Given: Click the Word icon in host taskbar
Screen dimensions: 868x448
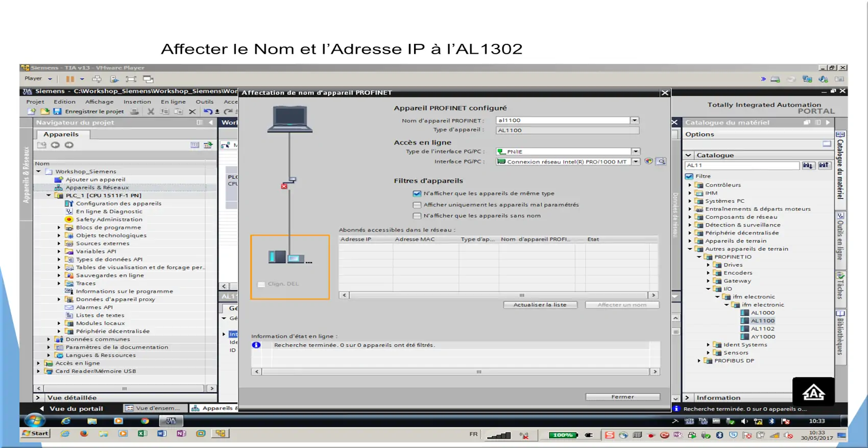Looking at the screenshot, I should pos(162,434).
